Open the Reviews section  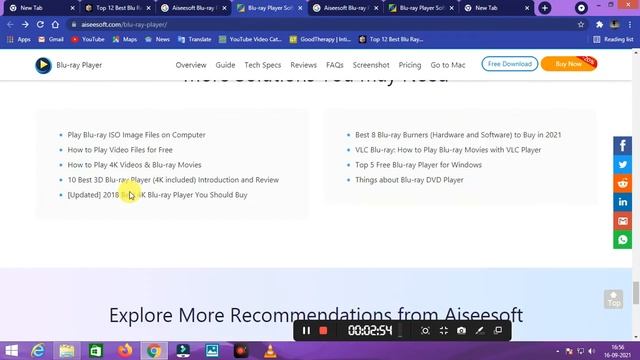click(303, 65)
